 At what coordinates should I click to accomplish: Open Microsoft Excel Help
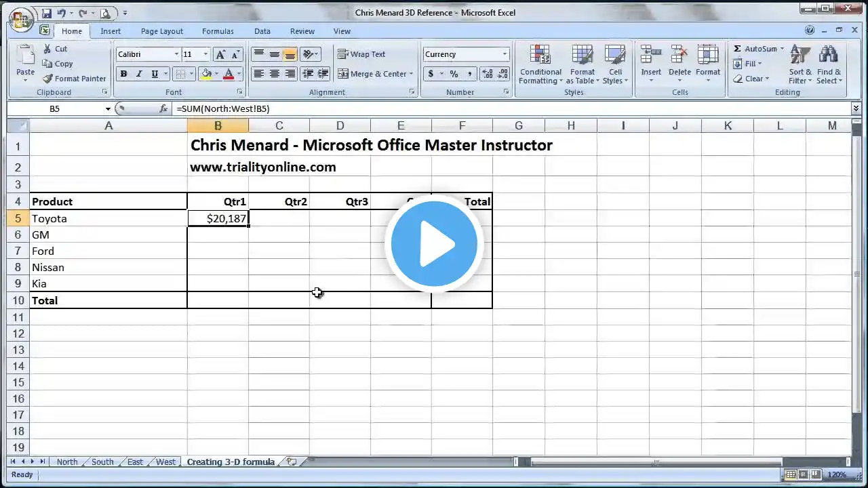coord(810,30)
